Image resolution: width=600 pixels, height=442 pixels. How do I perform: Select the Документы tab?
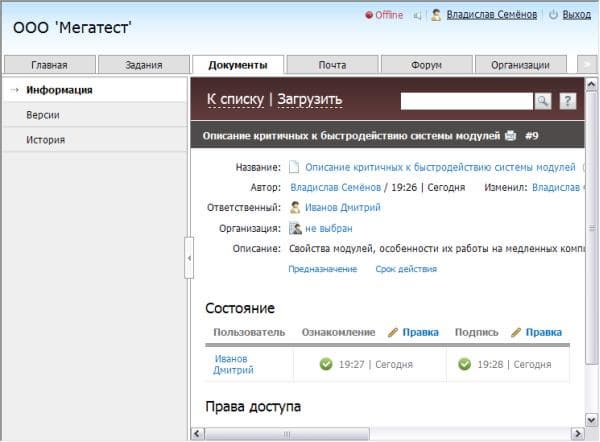(x=238, y=65)
